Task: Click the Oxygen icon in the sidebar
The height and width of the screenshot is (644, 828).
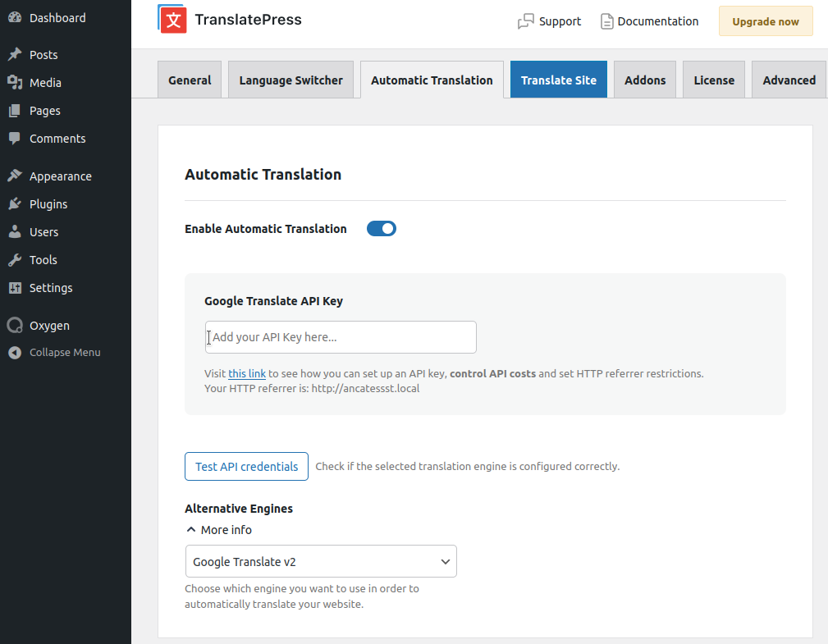Action: point(14,325)
